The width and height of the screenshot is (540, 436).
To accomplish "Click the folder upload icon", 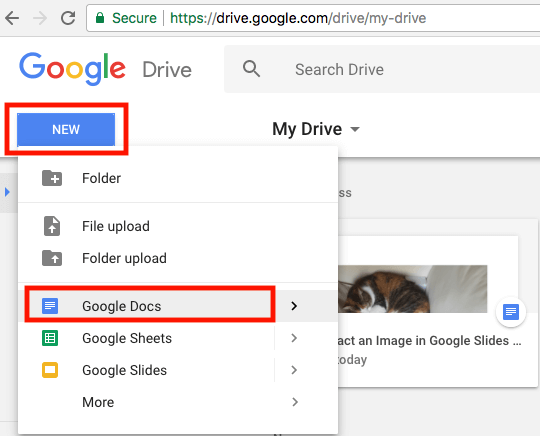I will (x=52, y=258).
